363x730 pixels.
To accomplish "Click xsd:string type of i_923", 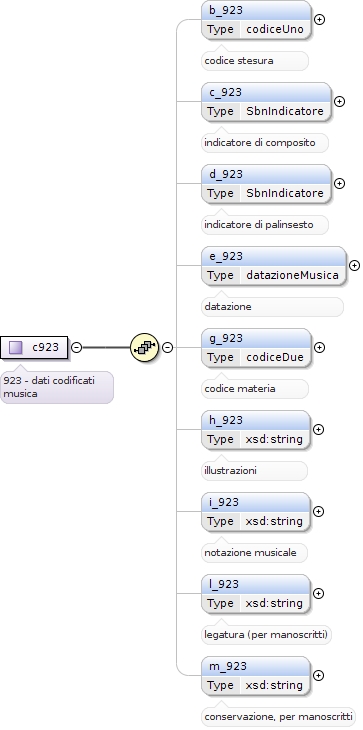I will (274, 521).
